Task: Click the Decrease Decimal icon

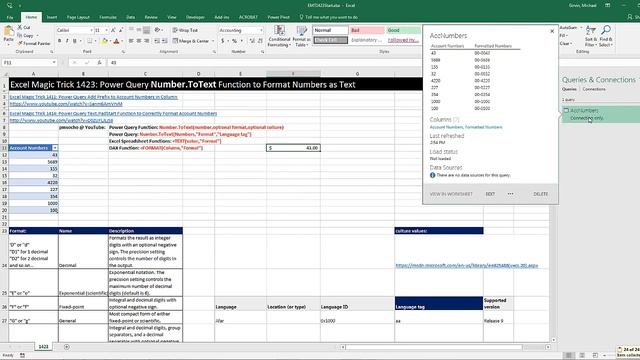Action: [260, 41]
